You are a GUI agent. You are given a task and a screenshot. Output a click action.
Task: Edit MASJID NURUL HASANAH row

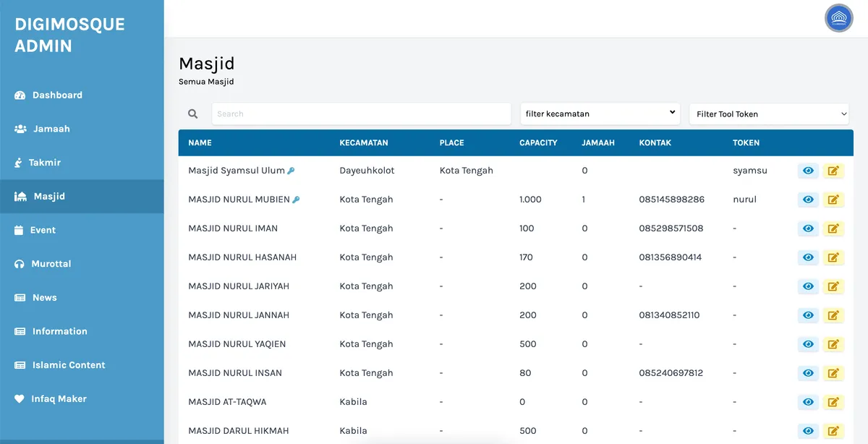coord(833,257)
